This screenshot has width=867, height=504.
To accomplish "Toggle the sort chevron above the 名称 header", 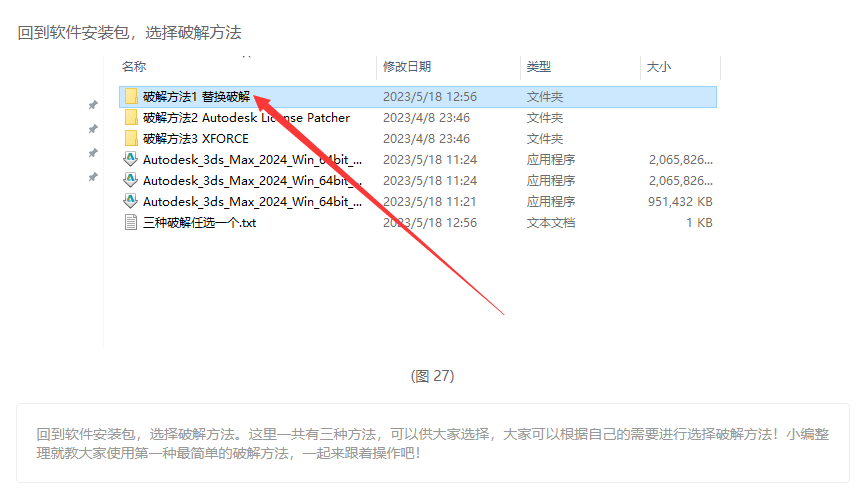I will click(245, 56).
